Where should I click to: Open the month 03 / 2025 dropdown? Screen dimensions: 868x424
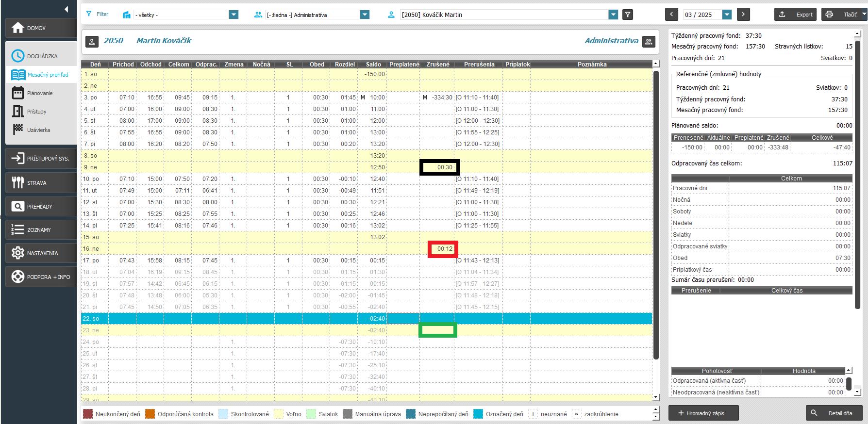(726, 15)
